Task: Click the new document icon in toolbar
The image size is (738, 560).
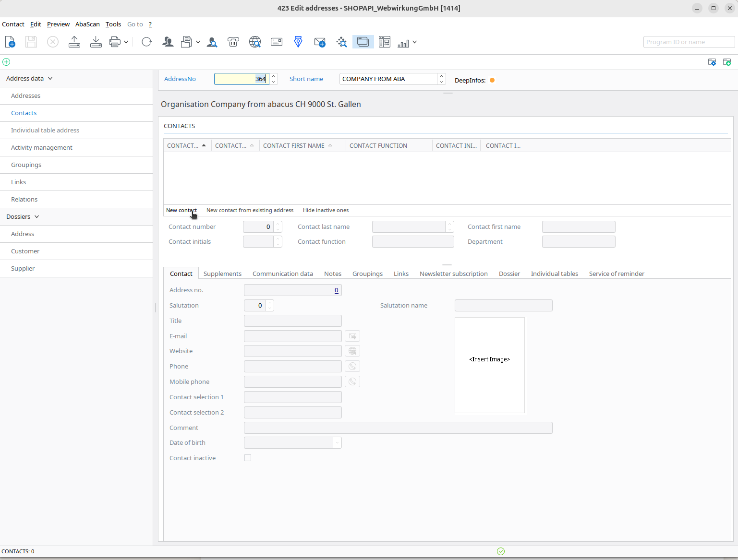Action: pos(10,42)
